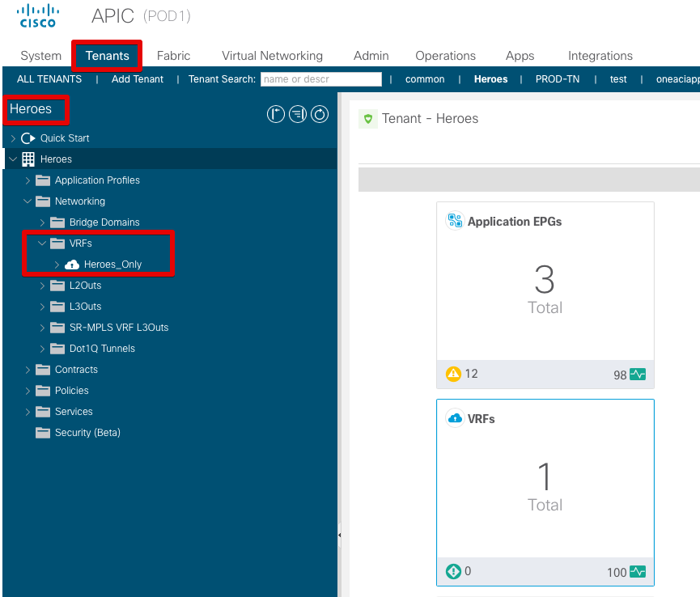Click the '3 Total' count in Application EPGs card
The width and height of the screenshot is (700, 597).
tap(545, 289)
